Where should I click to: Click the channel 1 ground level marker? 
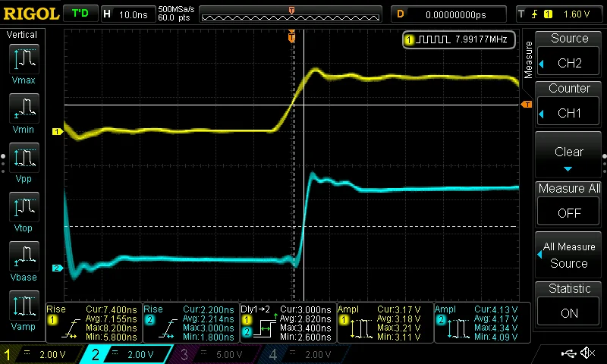(58, 131)
